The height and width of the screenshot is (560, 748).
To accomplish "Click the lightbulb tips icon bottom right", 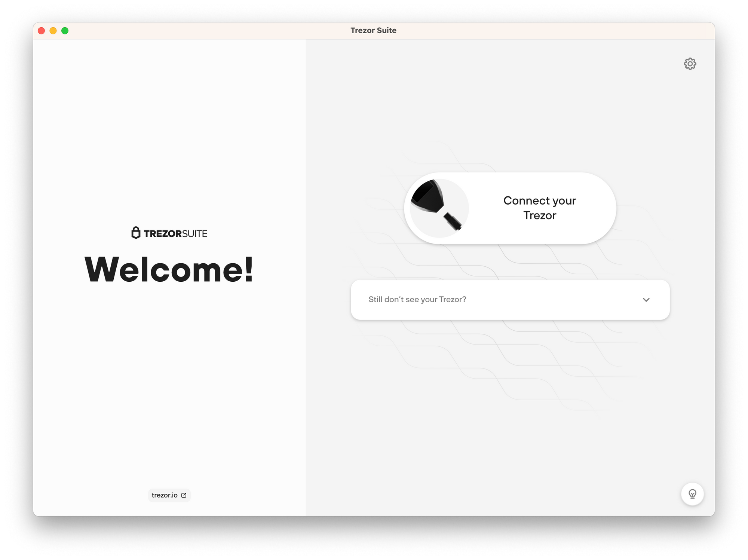I will tap(692, 493).
